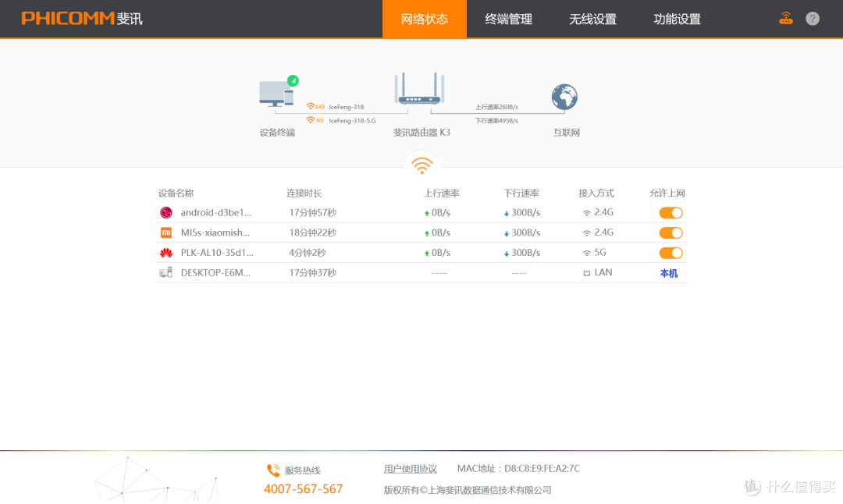Expand the WiFi fan icon below the topology
The image size is (843, 504).
421,164
